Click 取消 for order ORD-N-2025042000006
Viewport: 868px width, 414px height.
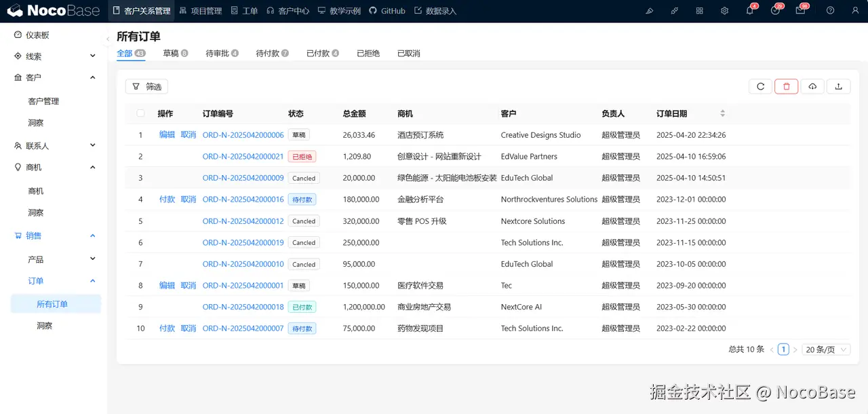(x=188, y=135)
